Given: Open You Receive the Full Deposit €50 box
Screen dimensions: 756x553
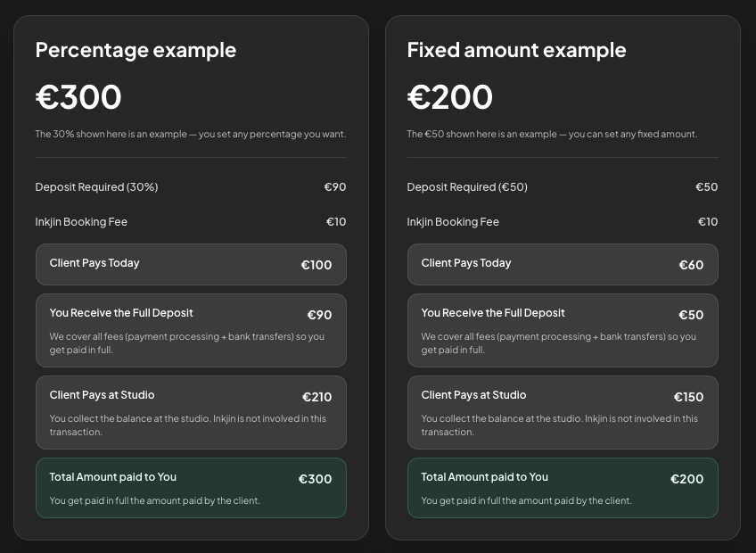Looking at the screenshot, I should [x=563, y=331].
